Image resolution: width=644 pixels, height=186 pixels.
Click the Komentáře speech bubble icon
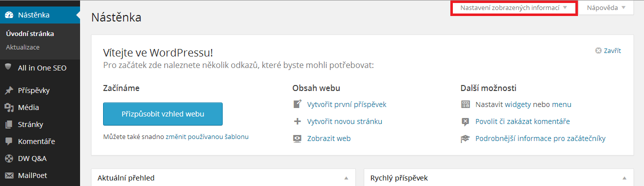point(9,141)
